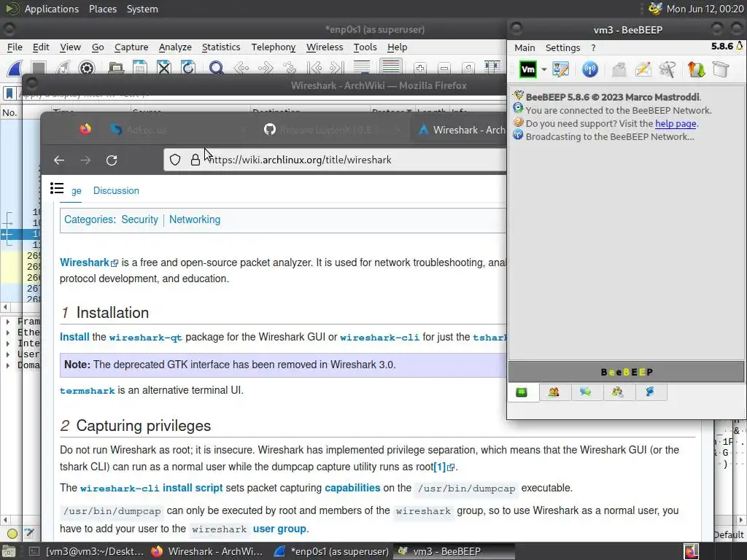Viewport: 747px width, 560px height.
Task: Zoom out Wireshark packet text
Action: click(444, 68)
